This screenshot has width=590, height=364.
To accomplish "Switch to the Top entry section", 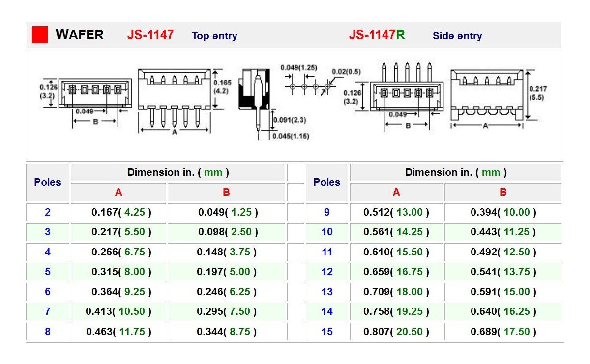I will [x=214, y=35].
